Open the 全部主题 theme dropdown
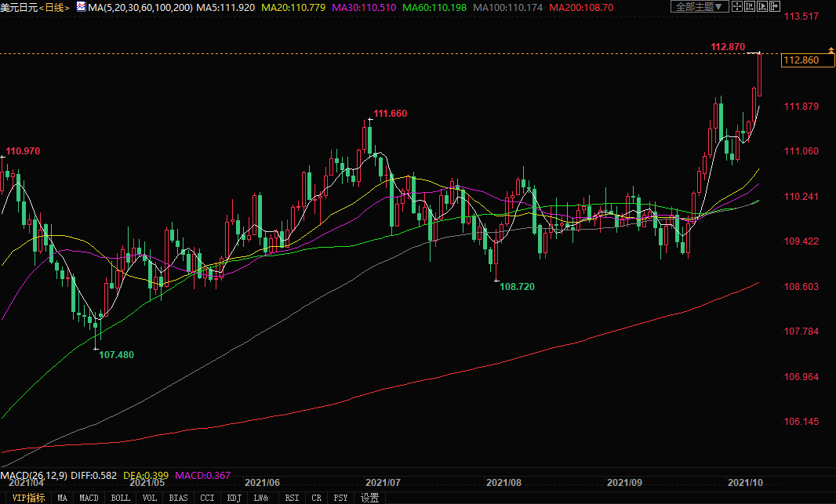The image size is (836, 504). point(700,6)
